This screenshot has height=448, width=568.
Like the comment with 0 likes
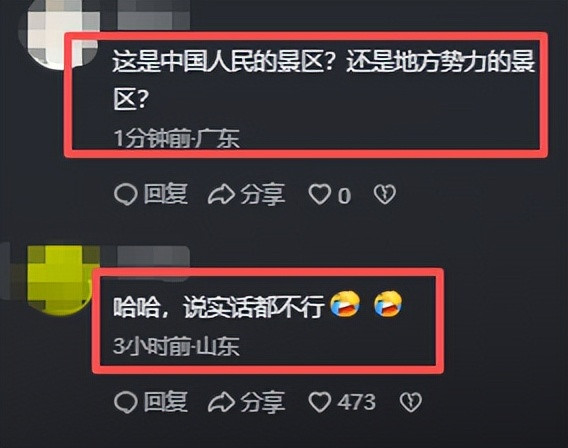(320, 194)
